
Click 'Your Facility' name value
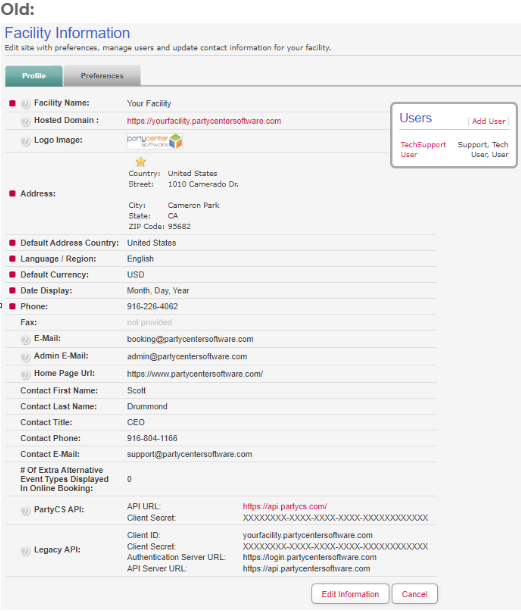149,104
